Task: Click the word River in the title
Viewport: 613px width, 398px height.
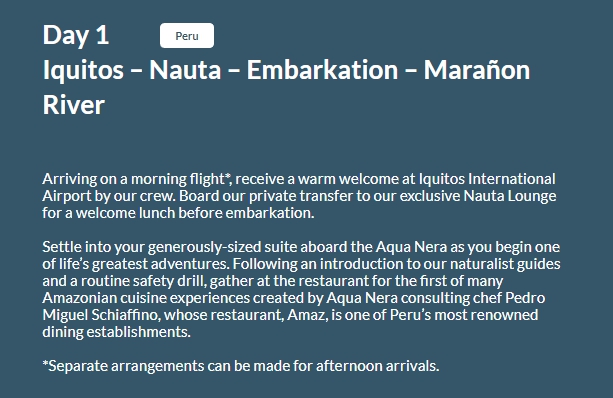Action: click(x=73, y=105)
